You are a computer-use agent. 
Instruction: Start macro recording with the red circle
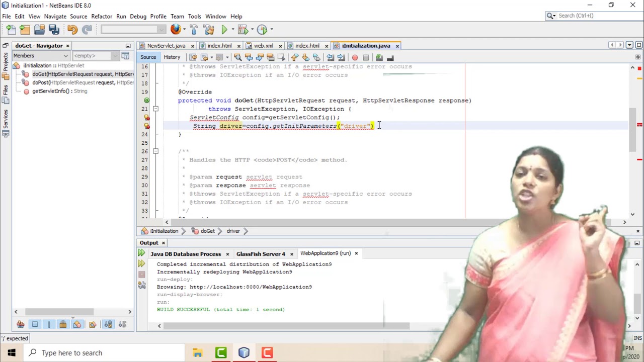point(355,57)
